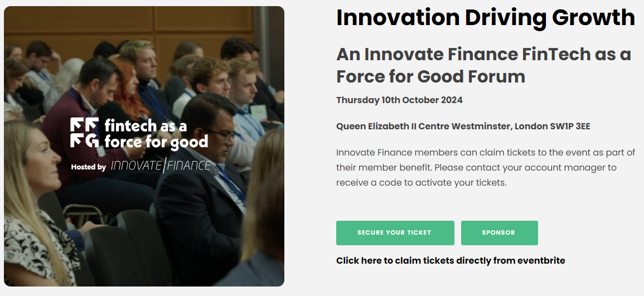Click the Queen Elizabeth II Centre address line

point(463,127)
